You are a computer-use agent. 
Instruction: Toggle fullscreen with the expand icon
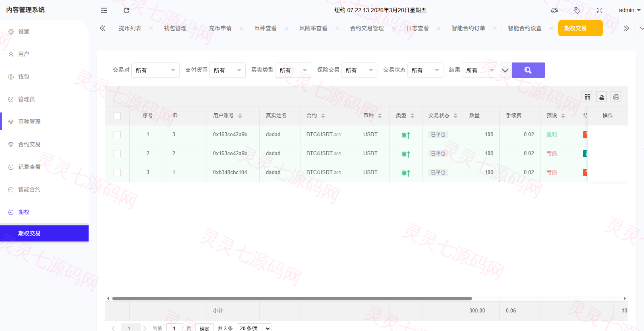tap(600, 10)
